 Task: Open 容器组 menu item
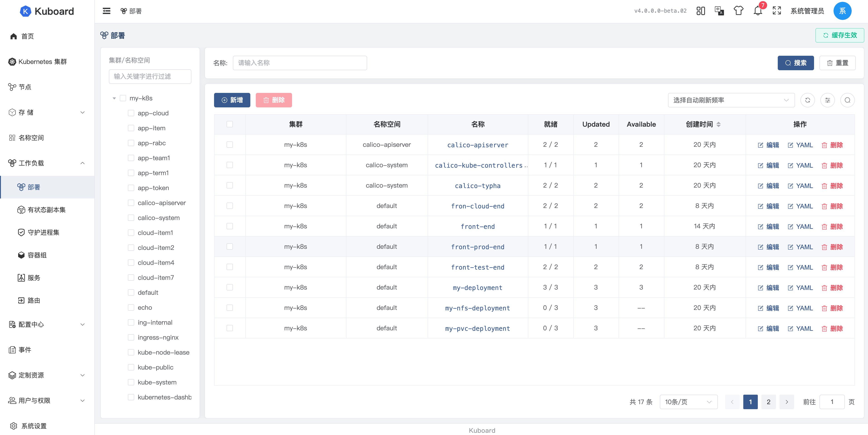47,255
